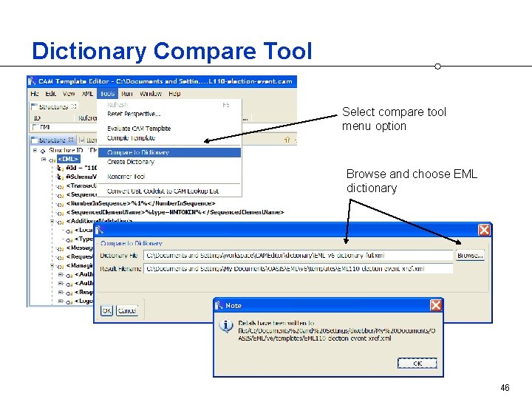Switch to the Structures tab
The image size is (532, 399).
click(x=54, y=107)
